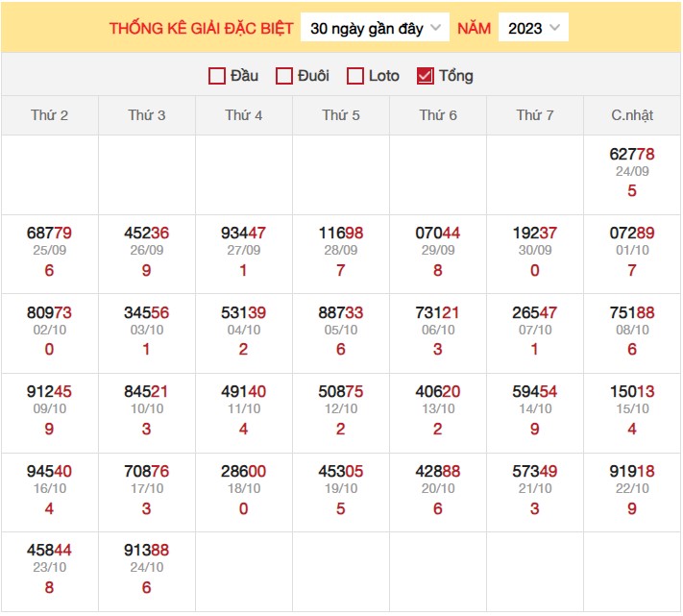Select the Thứ 5 column header

tap(341, 115)
